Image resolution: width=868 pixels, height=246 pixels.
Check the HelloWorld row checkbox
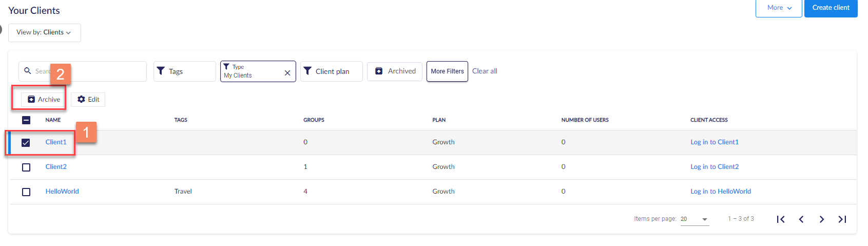[x=26, y=192]
